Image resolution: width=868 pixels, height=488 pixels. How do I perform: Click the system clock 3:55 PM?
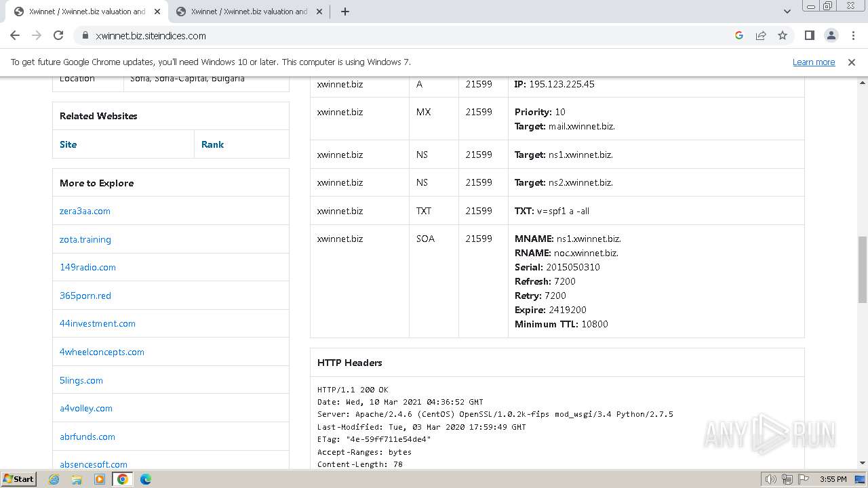click(x=833, y=479)
